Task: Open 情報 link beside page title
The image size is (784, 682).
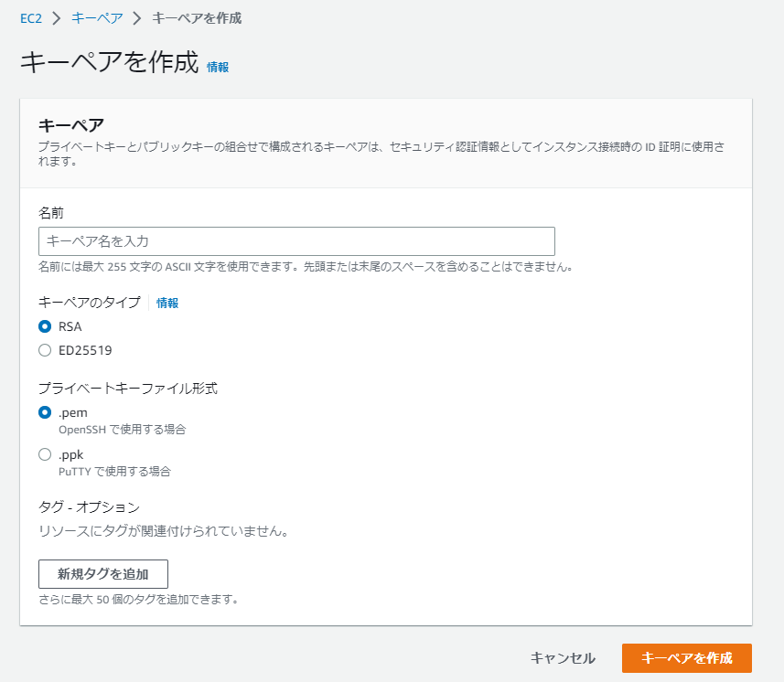Action: click(x=218, y=67)
